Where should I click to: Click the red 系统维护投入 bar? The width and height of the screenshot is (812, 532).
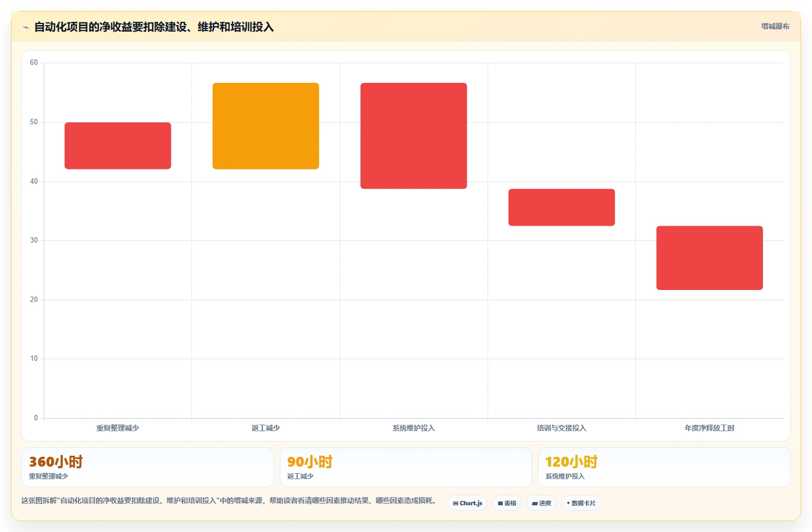click(414, 136)
